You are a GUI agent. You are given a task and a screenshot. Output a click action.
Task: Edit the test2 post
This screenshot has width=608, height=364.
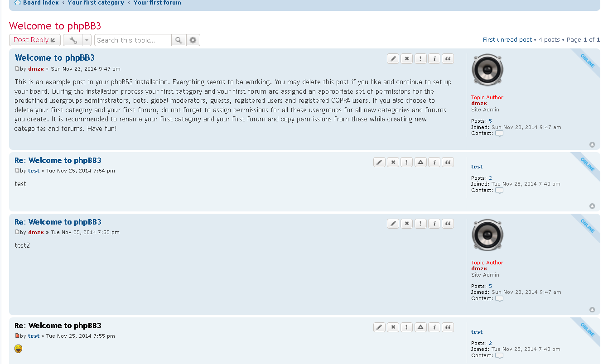tap(393, 224)
